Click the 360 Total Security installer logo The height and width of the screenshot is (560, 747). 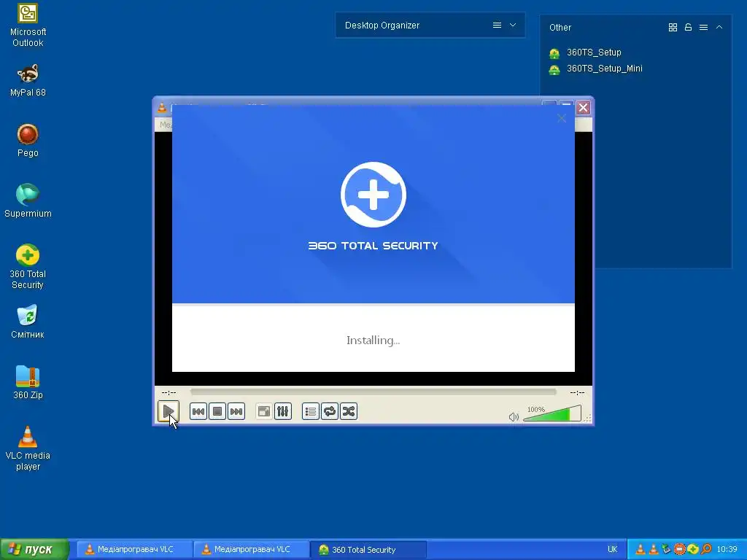click(x=373, y=195)
